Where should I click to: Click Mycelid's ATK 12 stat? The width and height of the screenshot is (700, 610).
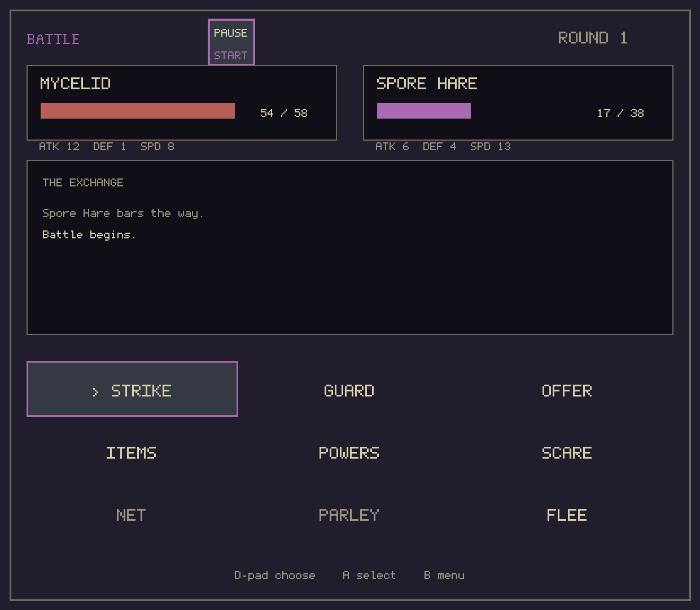pyautogui.click(x=59, y=146)
